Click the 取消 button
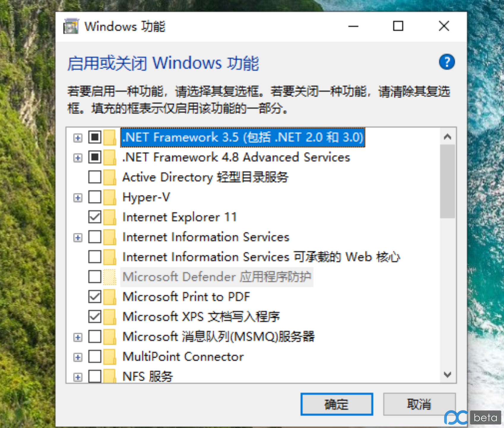Screen dimensions: 504x428 coord(419,404)
